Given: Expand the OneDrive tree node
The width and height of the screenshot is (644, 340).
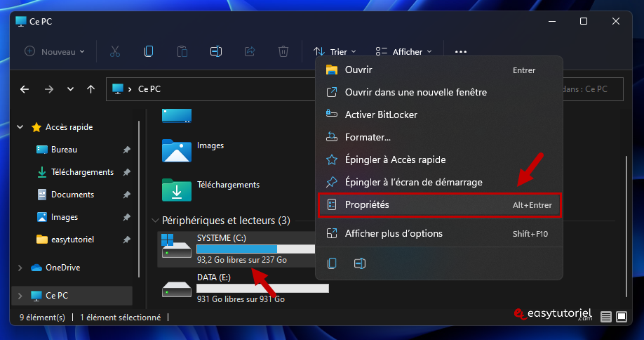Looking at the screenshot, I should coord(20,268).
